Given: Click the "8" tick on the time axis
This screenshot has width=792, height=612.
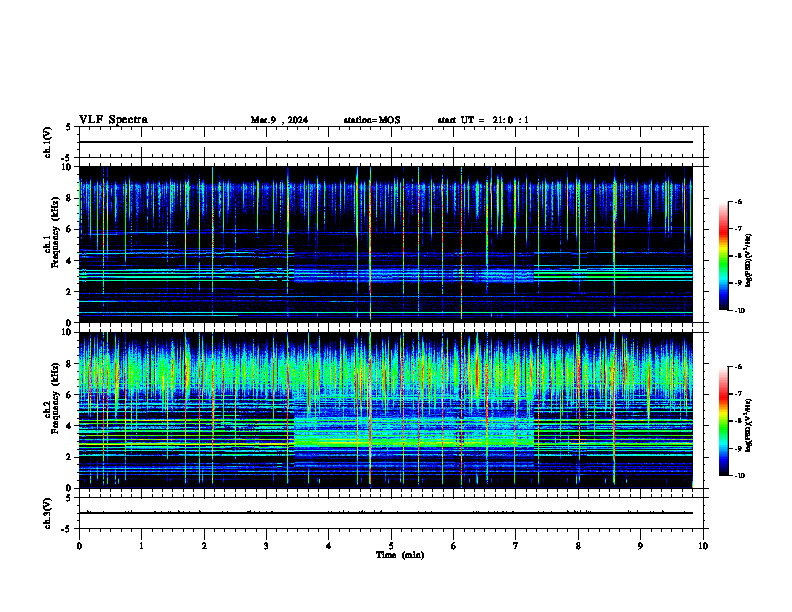Looking at the screenshot, I should pyautogui.click(x=578, y=546).
